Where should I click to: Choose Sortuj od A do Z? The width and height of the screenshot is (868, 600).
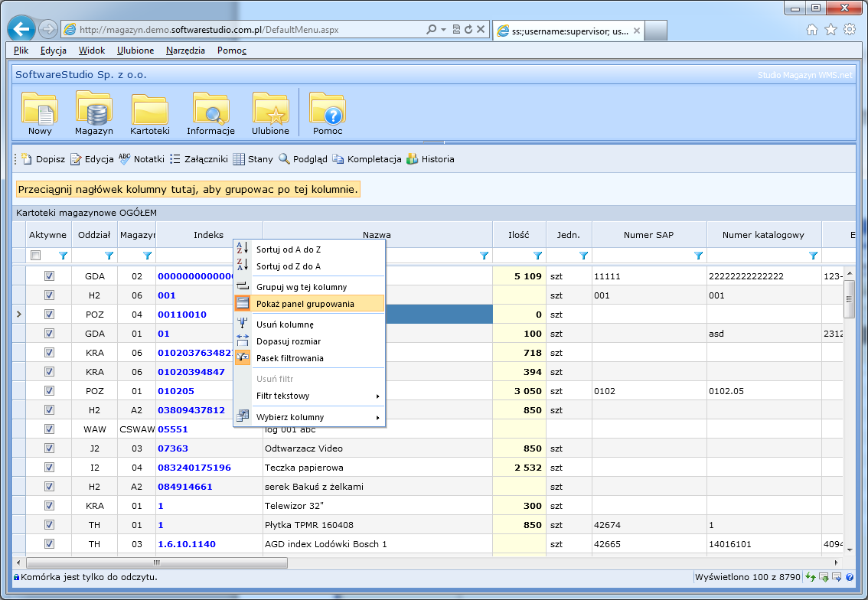pos(309,249)
